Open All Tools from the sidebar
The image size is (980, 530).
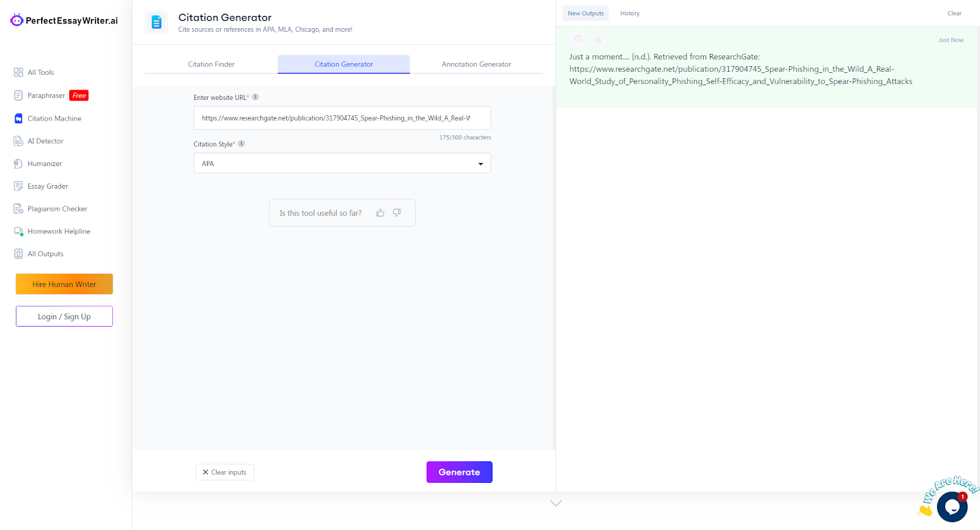40,72
